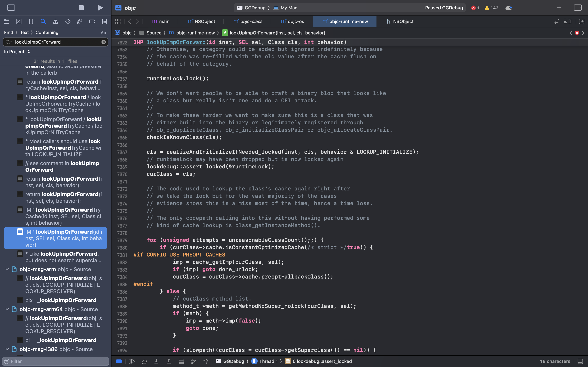The height and width of the screenshot is (367, 588).
Task: Click the 143 warnings indicator
Action: point(492,8)
